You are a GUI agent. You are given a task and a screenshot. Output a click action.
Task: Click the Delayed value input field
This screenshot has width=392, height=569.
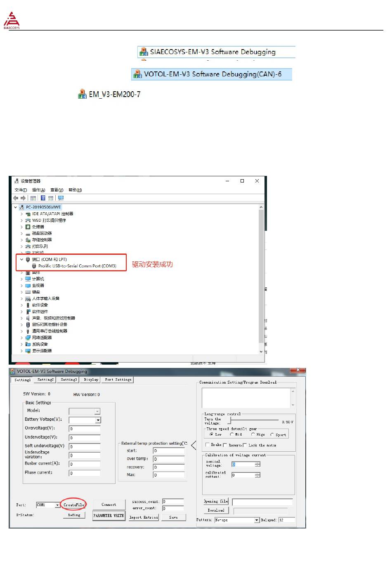[287, 520]
